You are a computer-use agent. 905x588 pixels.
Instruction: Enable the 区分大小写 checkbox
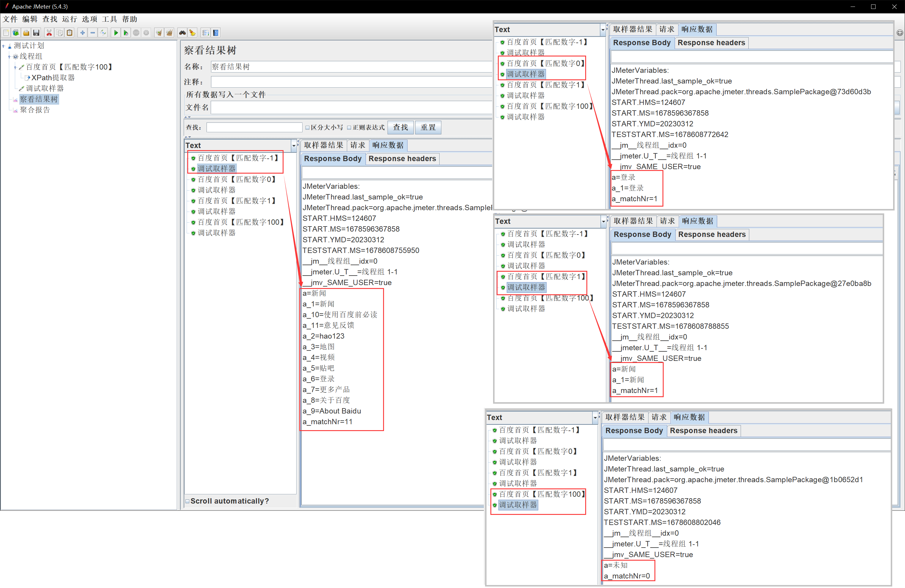308,128
